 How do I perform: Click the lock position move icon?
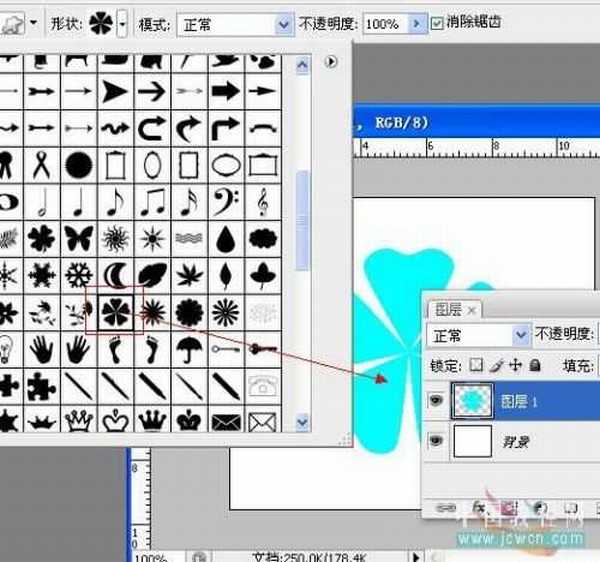coord(515,366)
